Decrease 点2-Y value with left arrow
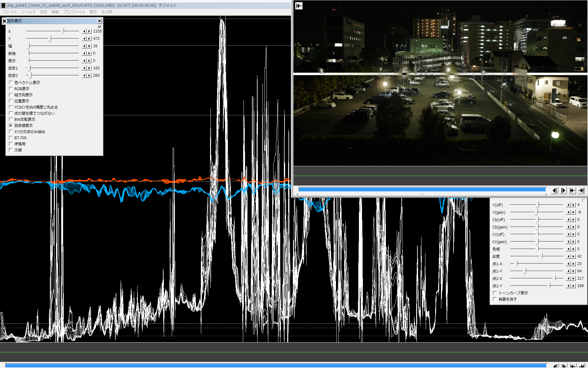This screenshot has height=368, width=588. click(569, 286)
